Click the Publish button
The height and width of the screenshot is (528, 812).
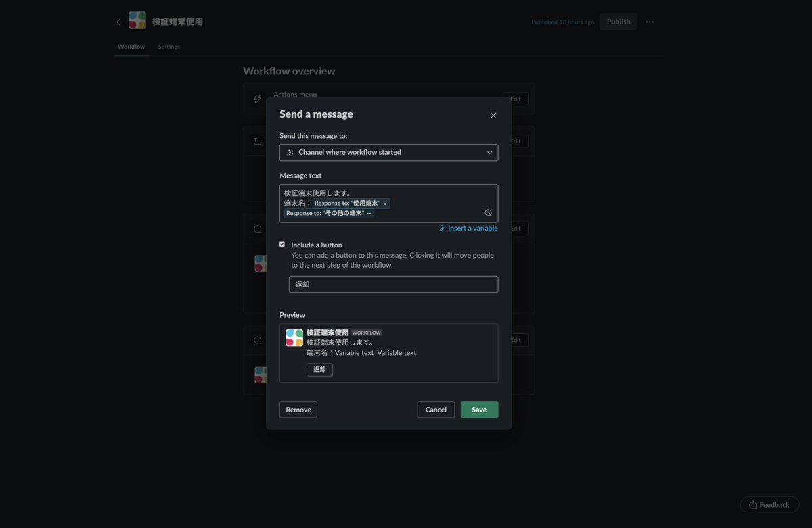coord(618,22)
